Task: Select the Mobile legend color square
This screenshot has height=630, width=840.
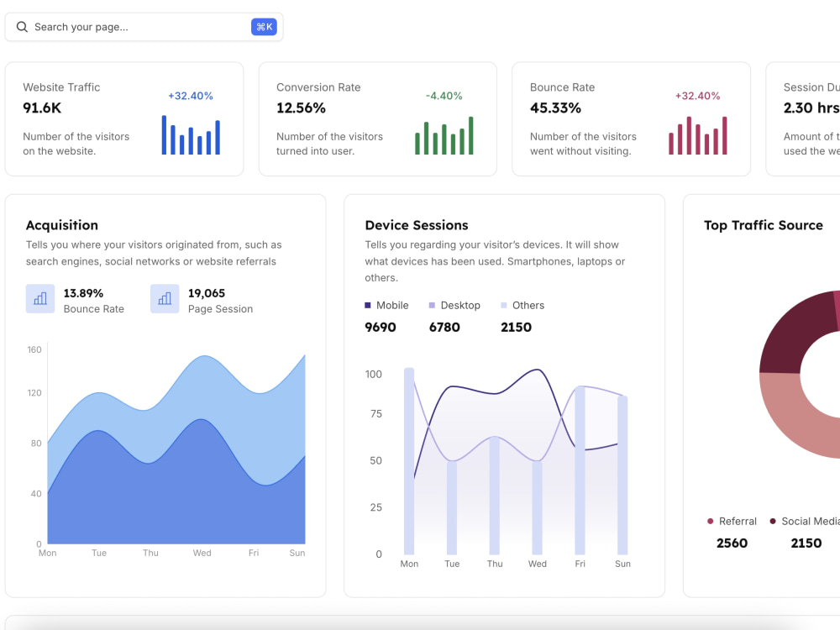Action: 368,306
